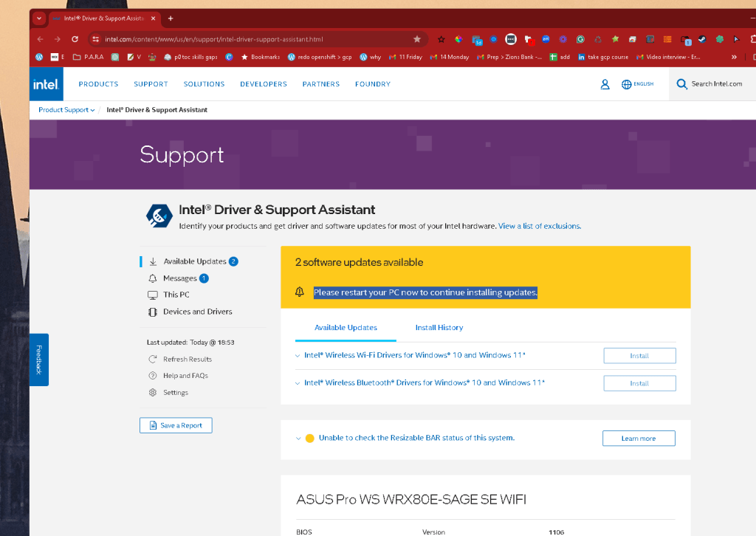
Task: Open the 'redo openshift > gcp' bookmark
Action: click(x=320, y=57)
